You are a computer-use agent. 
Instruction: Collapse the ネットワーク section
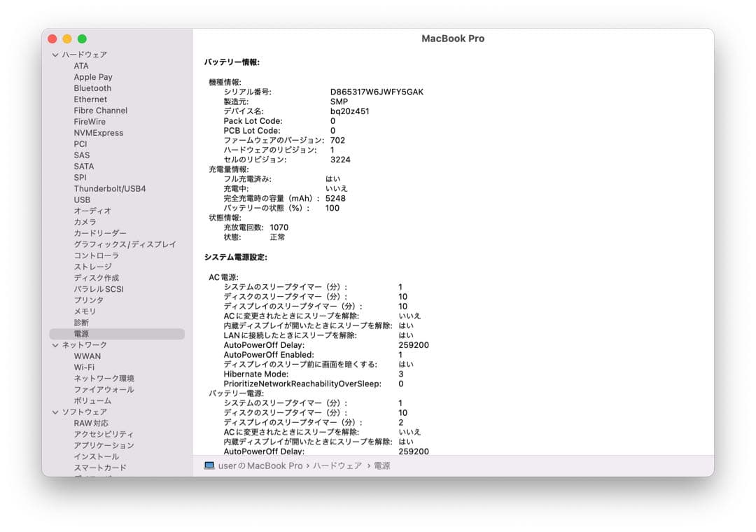point(55,344)
